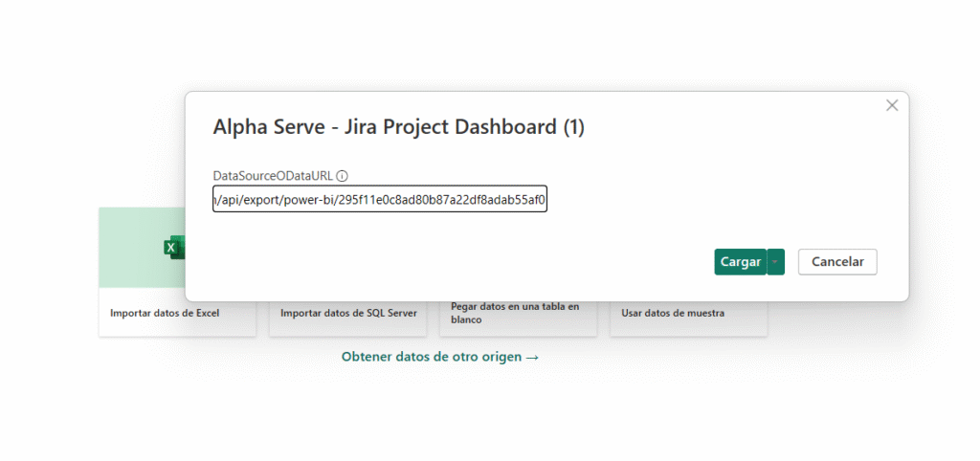The image size is (980, 461).
Task: Click the Cargar button
Action: click(x=740, y=262)
